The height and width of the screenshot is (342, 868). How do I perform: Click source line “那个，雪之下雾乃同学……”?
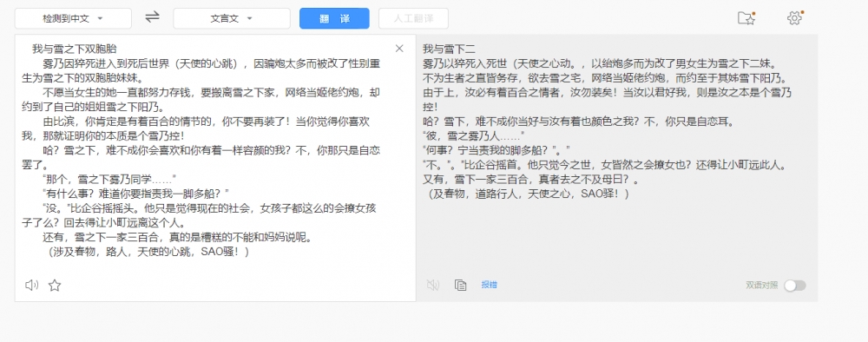109,179
